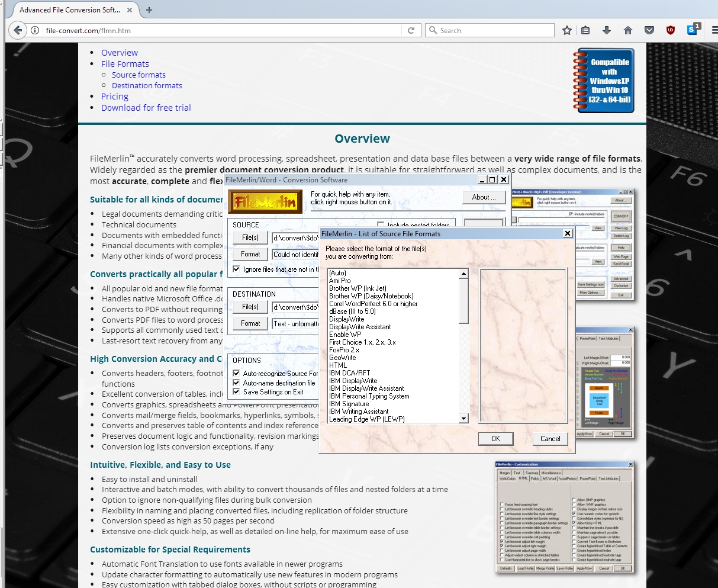Image resolution: width=718 pixels, height=588 pixels.
Task: Toggle Auto-name destination file checkbox
Action: [236, 383]
